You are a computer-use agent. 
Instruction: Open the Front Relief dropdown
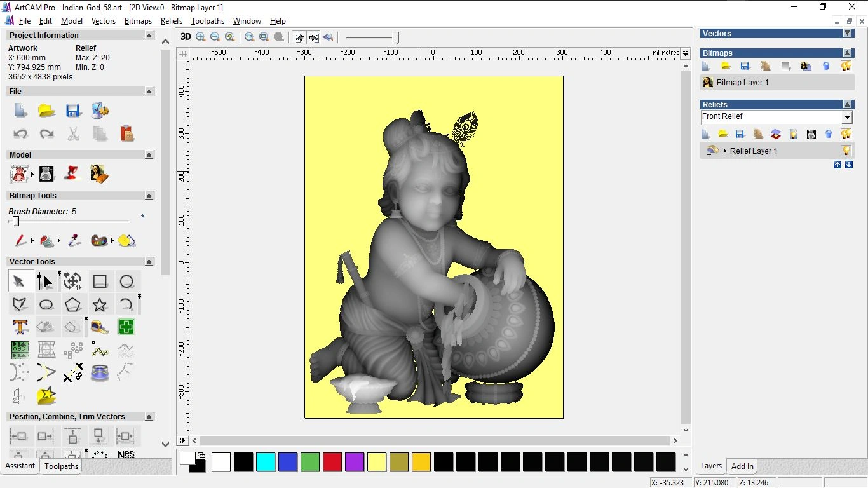pos(847,118)
